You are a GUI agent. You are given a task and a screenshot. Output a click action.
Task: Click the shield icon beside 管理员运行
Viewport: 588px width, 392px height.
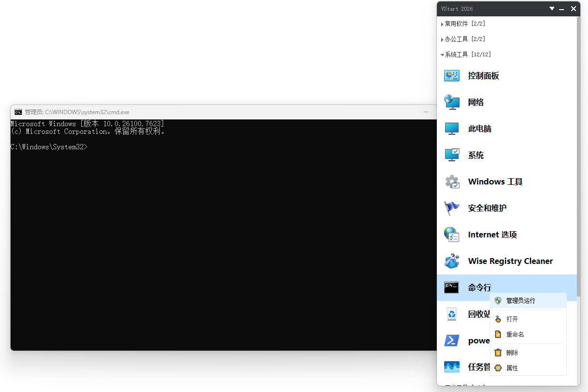498,301
